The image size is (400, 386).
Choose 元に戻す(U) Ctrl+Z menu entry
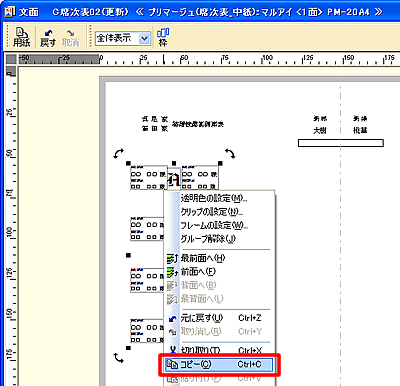219,318
